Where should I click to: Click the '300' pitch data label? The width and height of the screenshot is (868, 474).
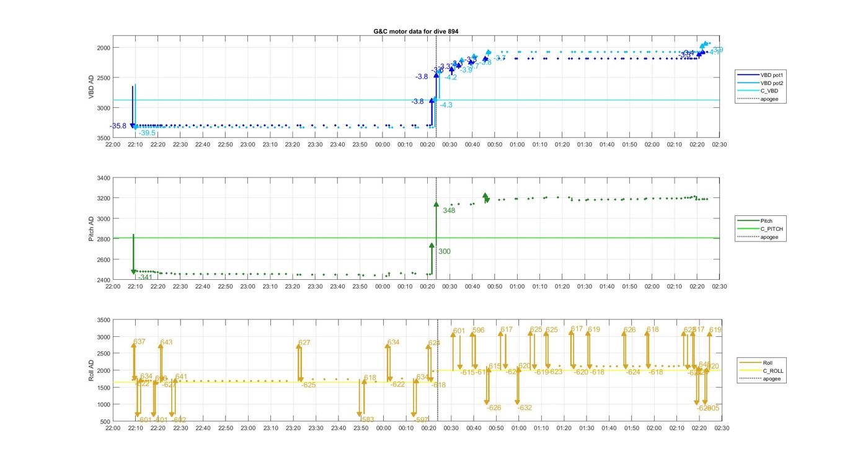445,251
